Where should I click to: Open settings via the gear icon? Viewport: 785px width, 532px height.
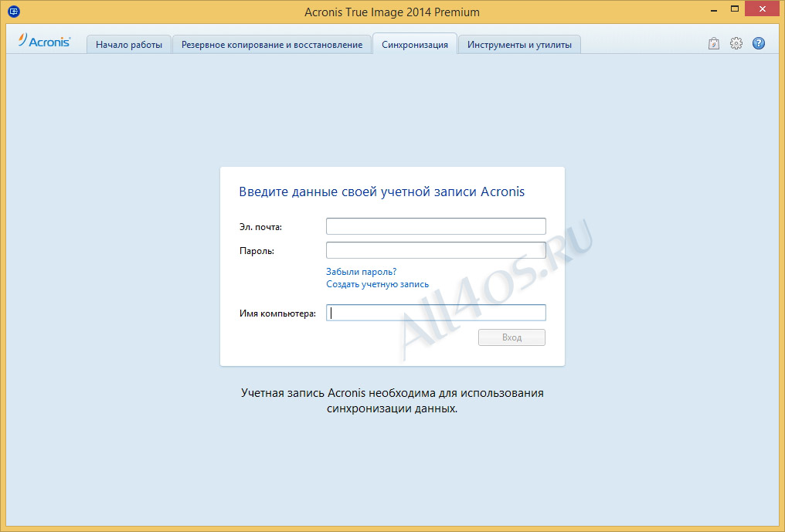click(736, 43)
